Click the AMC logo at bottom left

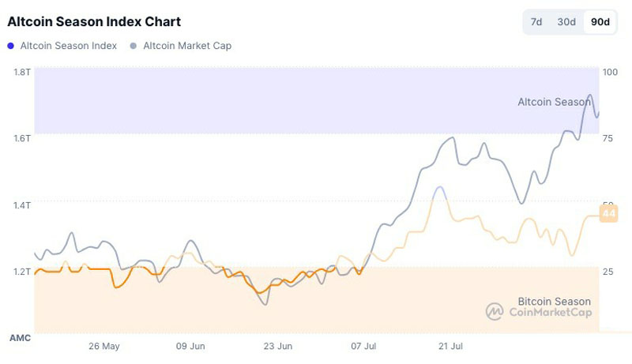(20, 338)
